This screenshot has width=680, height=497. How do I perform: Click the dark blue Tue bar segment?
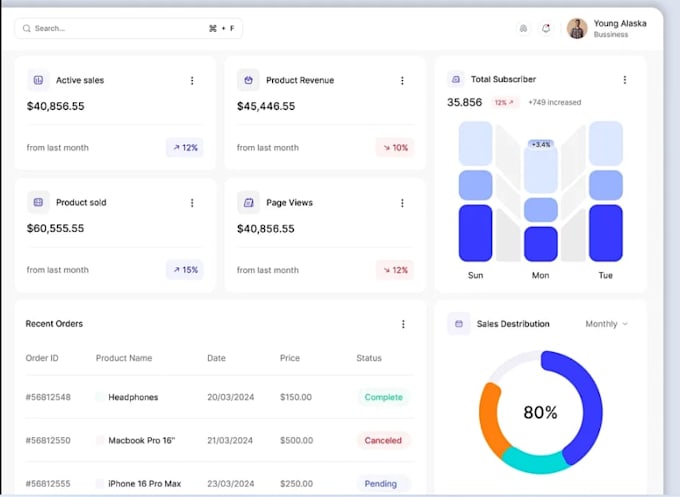tap(606, 233)
